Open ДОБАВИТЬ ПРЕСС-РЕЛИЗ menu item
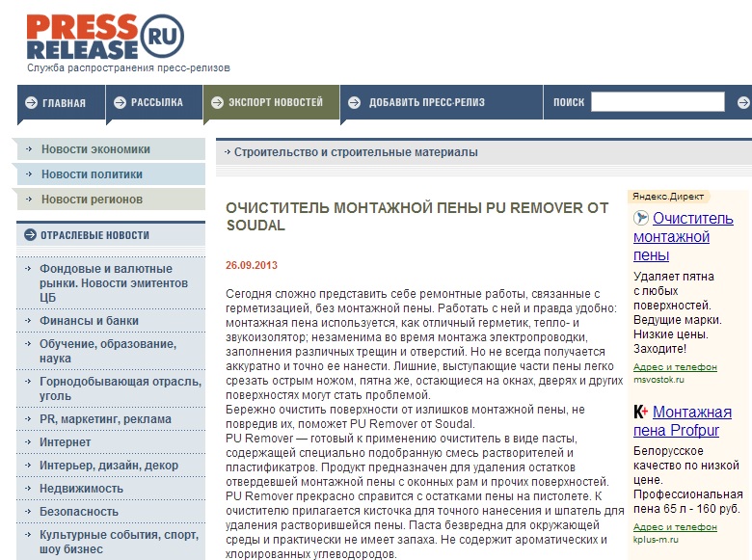Image resolution: width=752 pixels, height=560 pixels. (427, 102)
